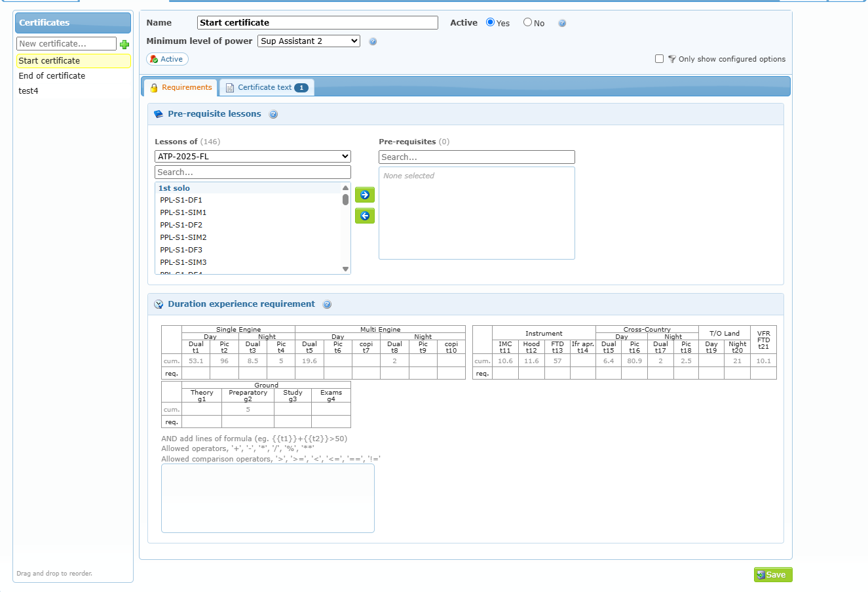Select the Yes radio for Active

pos(490,22)
